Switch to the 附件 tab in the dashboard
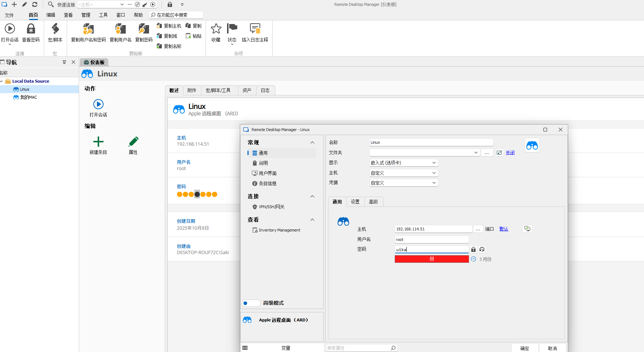The height and width of the screenshot is (352, 644). click(192, 90)
